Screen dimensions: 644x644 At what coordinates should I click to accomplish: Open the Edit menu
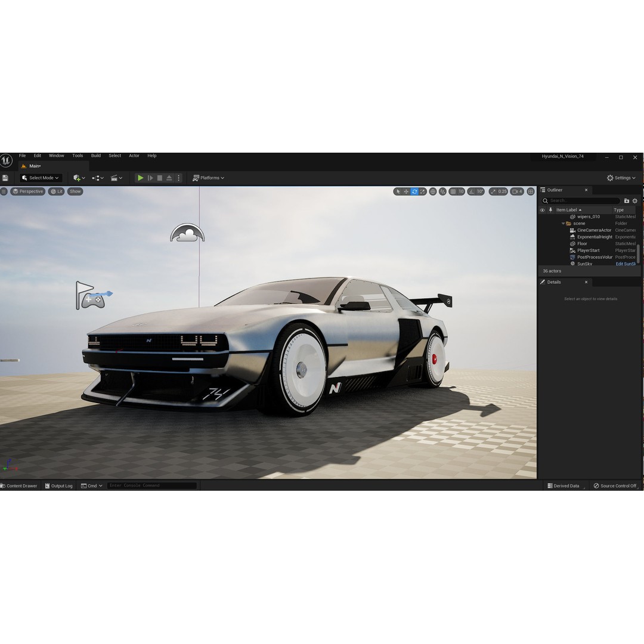pos(38,156)
